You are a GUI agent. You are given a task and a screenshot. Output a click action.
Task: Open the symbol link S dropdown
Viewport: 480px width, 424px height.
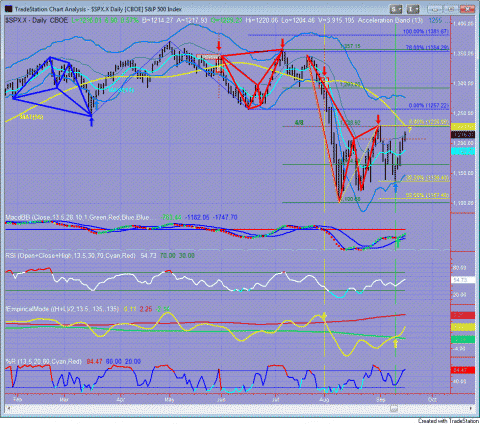(397, 9)
